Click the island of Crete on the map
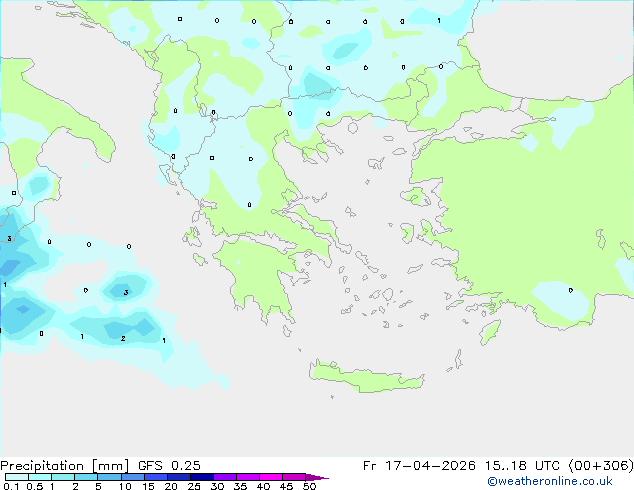This screenshot has height=490, width=634. (x=367, y=377)
